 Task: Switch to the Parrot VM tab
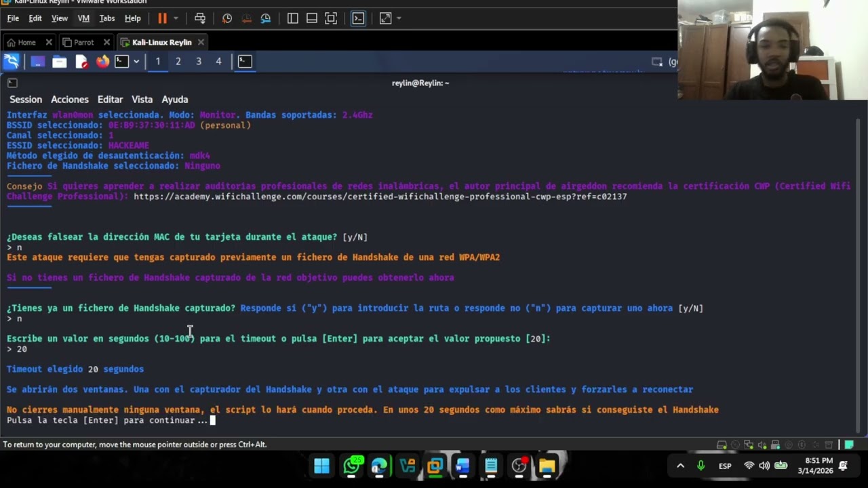pos(83,42)
